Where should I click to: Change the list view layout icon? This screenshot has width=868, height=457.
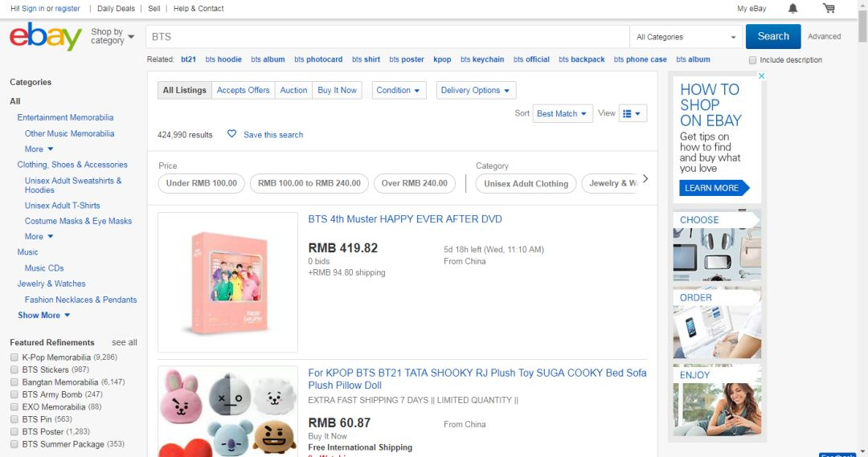633,114
